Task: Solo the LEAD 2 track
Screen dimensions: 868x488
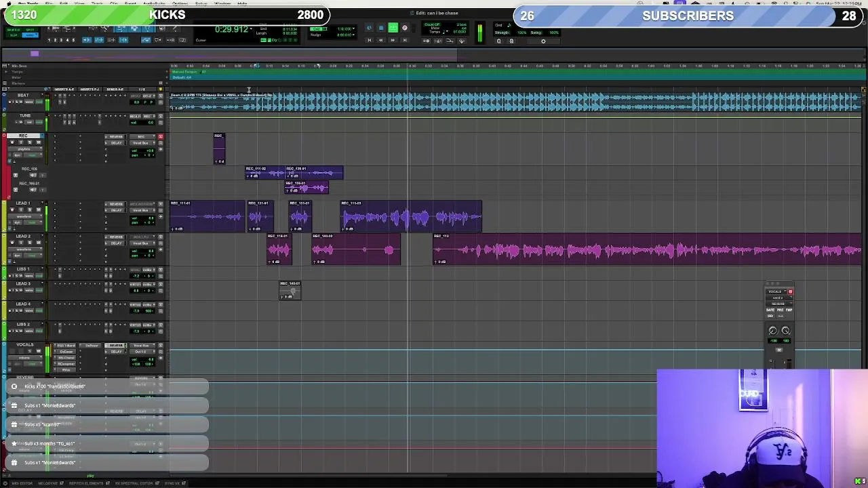Action: coord(30,243)
